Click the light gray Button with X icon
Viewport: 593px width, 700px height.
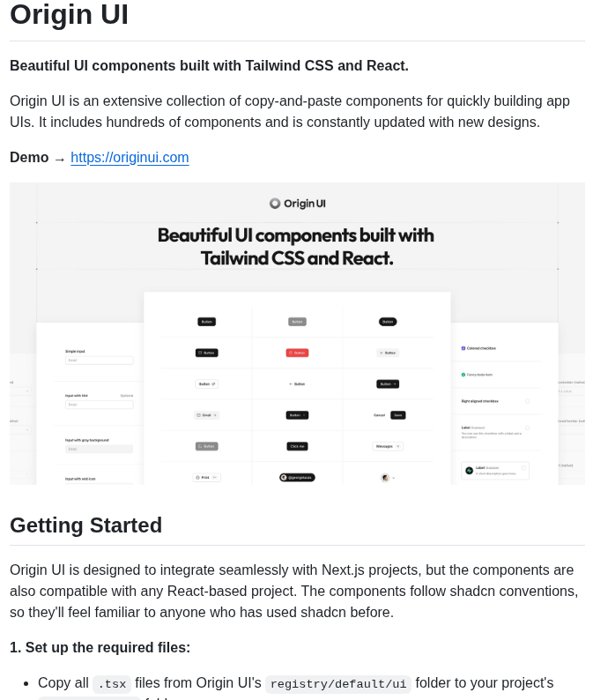pos(388,353)
